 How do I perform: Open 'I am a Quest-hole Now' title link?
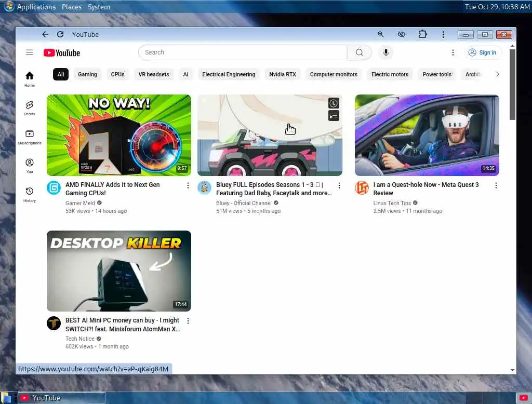point(426,188)
